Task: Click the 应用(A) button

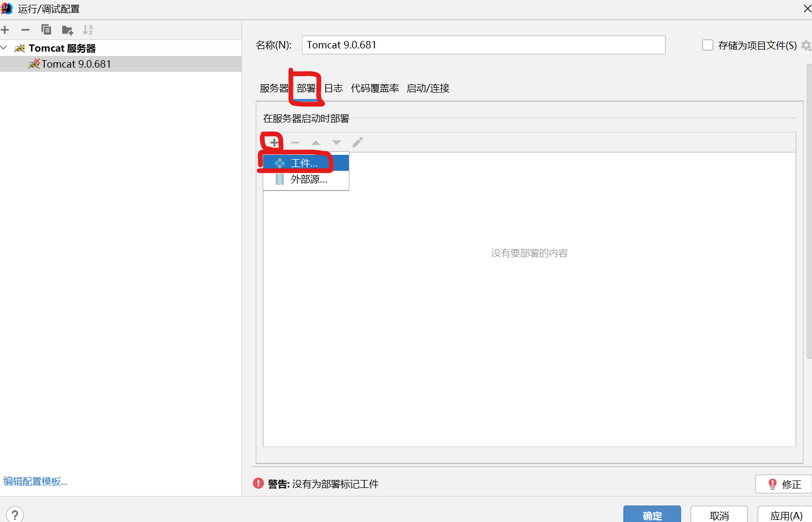Action: coord(785,515)
